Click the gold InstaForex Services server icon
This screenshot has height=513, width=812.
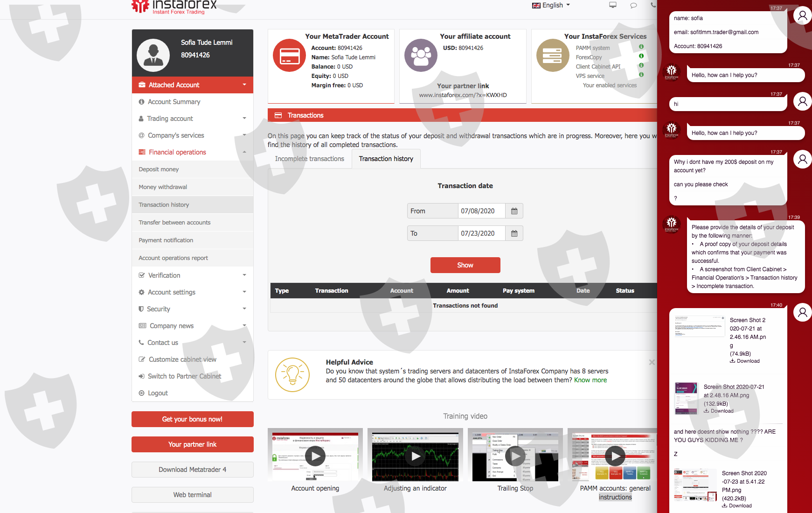pyautogui.click(x=553, y=55)
